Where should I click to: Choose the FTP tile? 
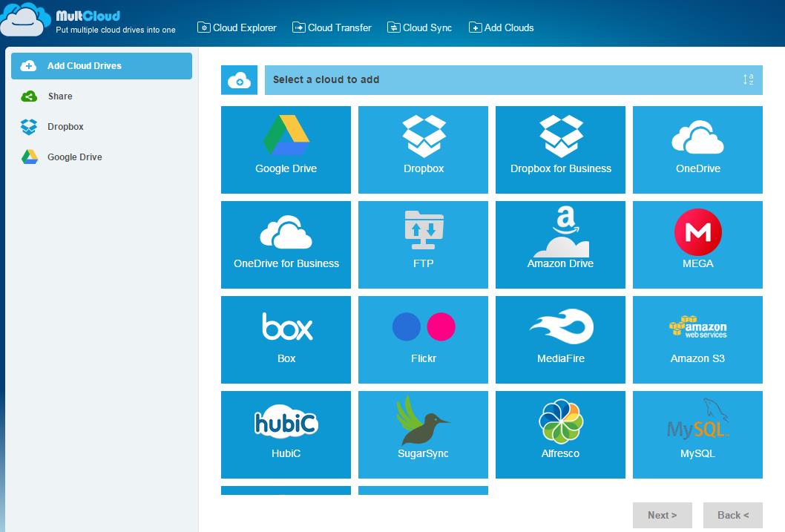[423, 245]
